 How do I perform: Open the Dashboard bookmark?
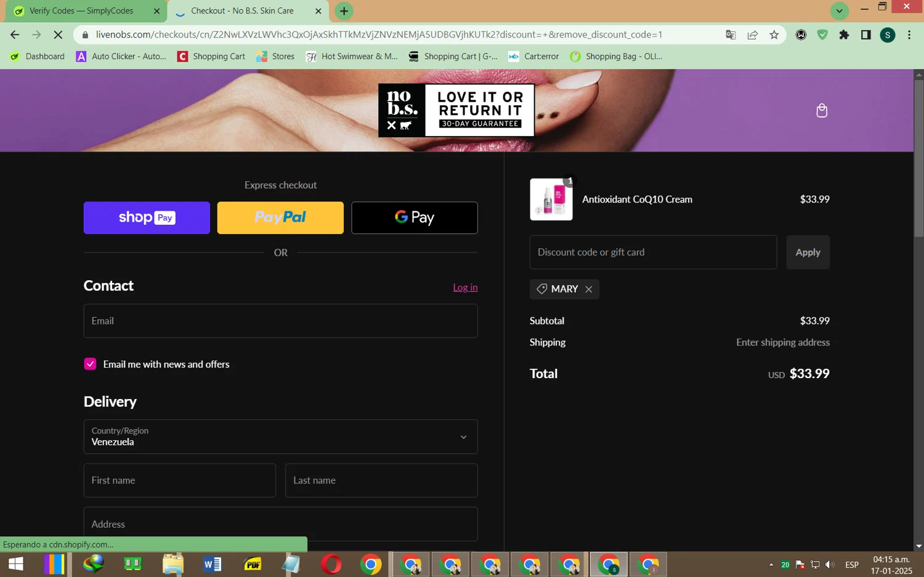pos(38,57)
